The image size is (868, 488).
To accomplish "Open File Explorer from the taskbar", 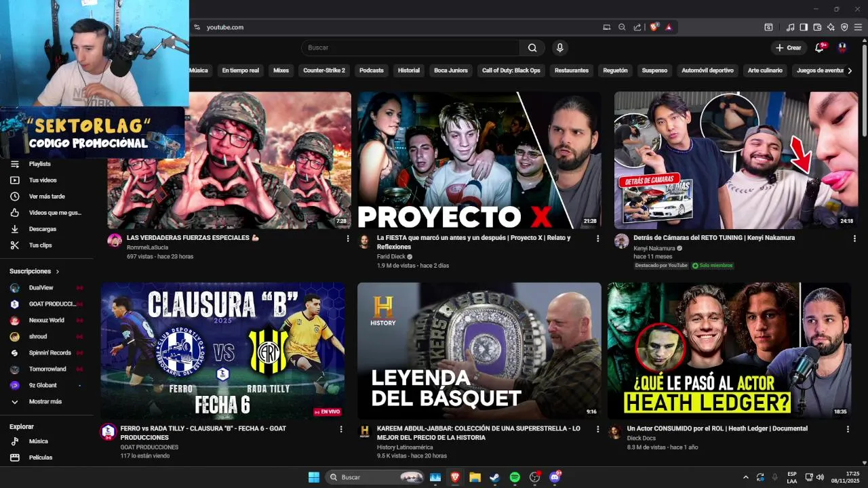I will click(475, 477).
